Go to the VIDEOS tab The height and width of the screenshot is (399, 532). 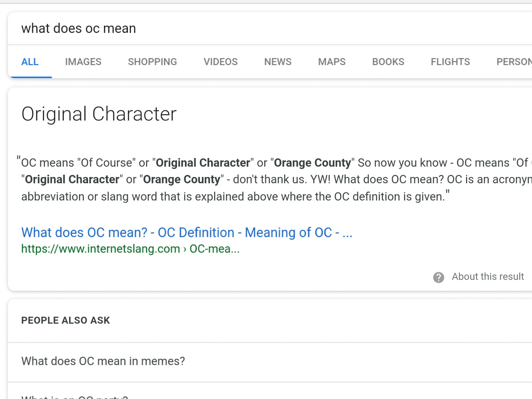pyautogui.click(x=221, y=62)
